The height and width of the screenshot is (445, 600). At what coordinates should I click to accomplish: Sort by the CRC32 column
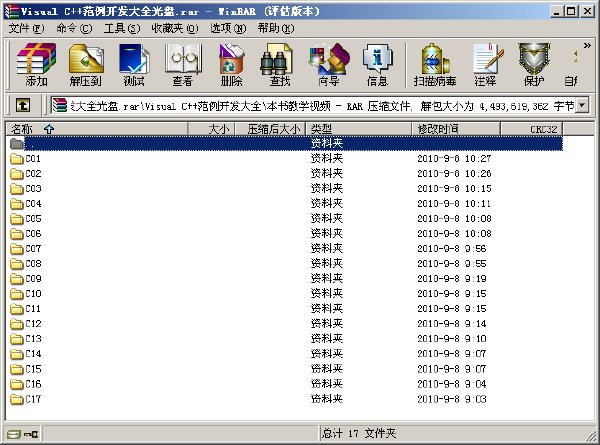coord(532,129)
